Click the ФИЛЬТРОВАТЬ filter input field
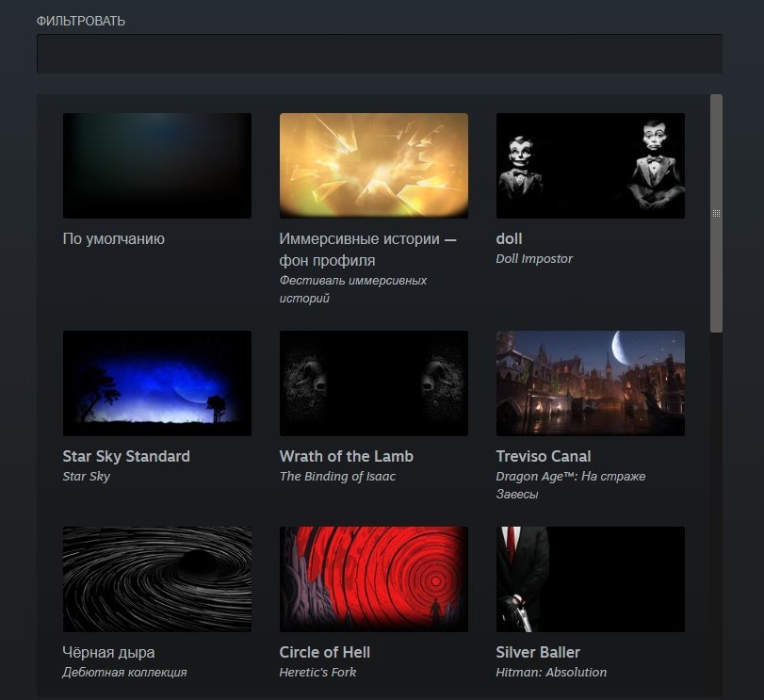The height and width of the screenshot is (700, 764). pos(379,54)
